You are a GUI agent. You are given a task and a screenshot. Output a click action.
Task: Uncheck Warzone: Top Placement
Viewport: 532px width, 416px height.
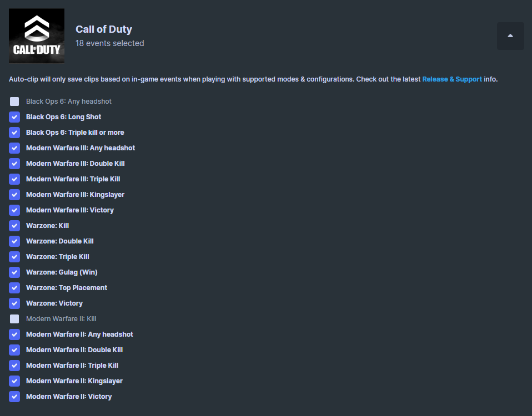tap(14, 288)
